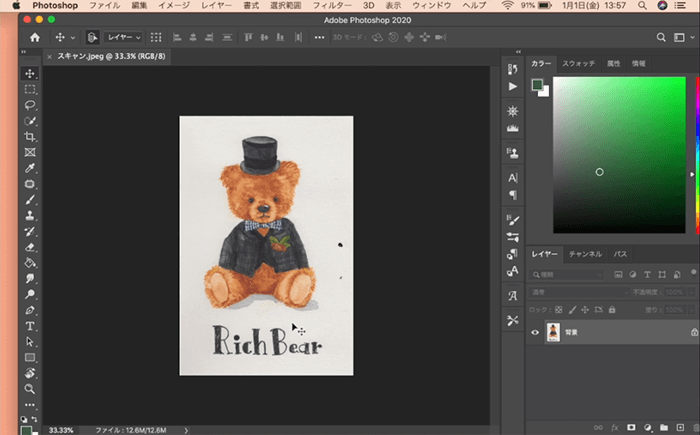The height and width of the screenshot is (435, 700).
Task: Select the Smudge tool
Action: (30, 279)
